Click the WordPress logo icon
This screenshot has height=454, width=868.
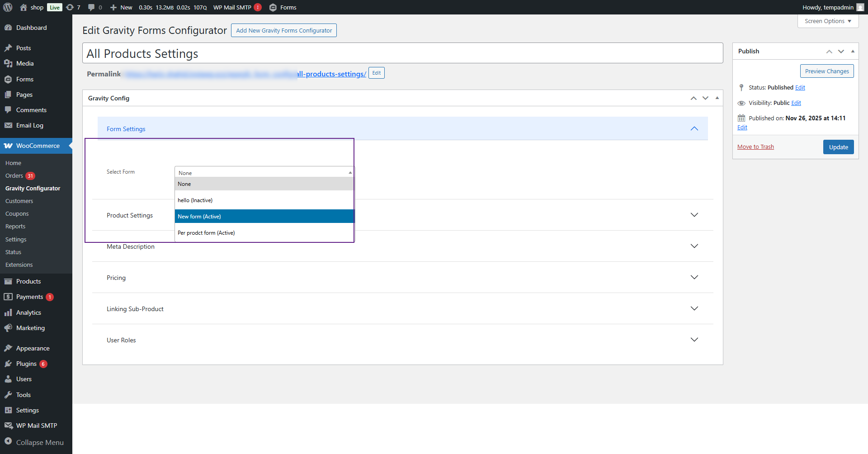pyautogui.click(x=8, y=7)
